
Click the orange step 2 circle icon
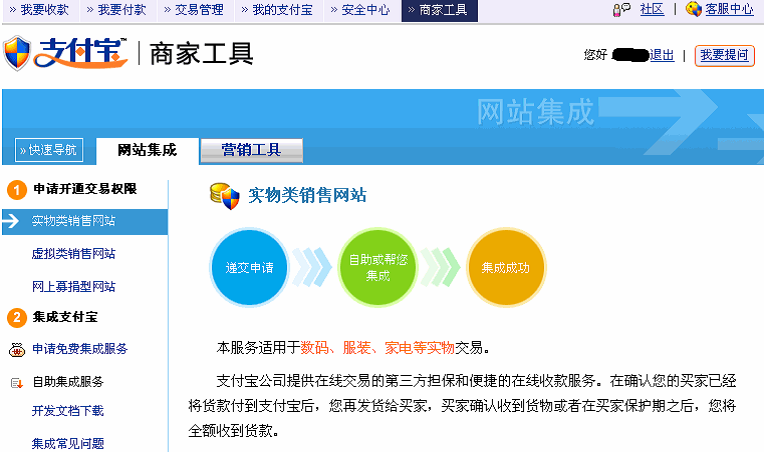point(17,318)
